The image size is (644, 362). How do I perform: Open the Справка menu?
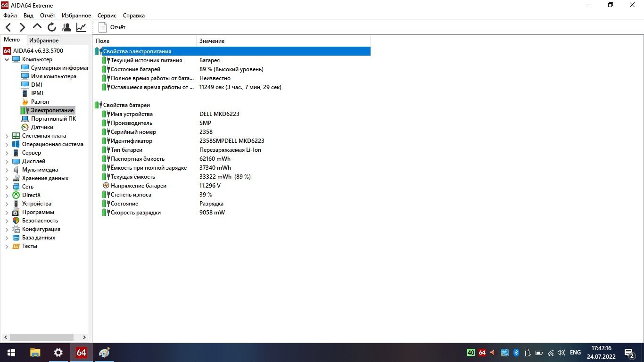pos(133,16)
